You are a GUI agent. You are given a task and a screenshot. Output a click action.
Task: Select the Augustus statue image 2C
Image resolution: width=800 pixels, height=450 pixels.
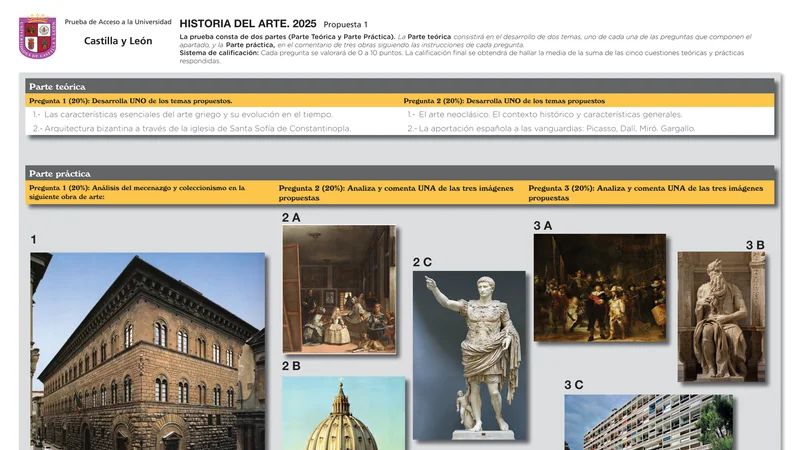point(469,355)
